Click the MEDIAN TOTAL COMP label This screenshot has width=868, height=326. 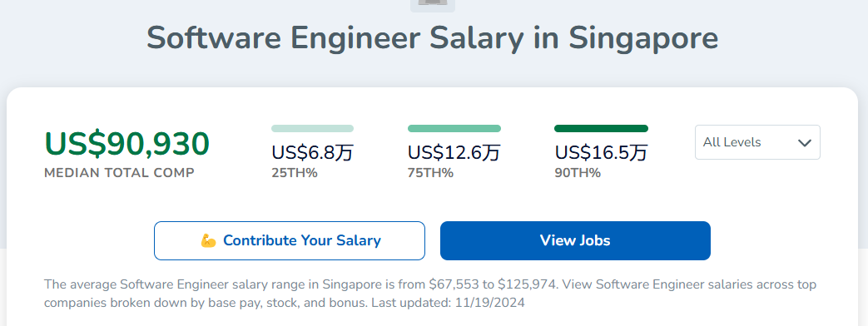120,173
